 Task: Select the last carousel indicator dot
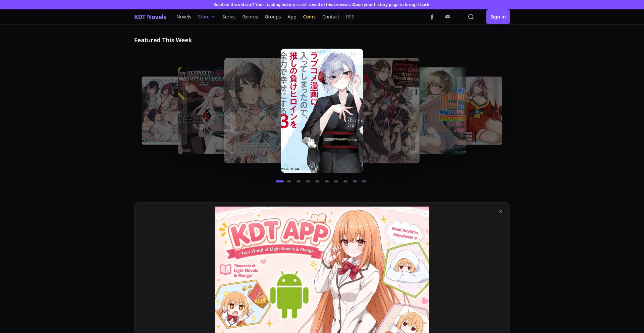pos(364,181)
